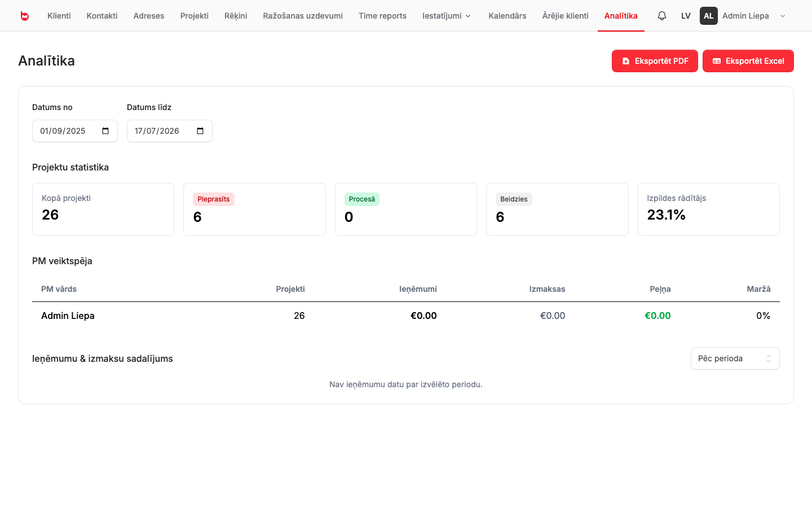This screenshot has width=812, height=508.
Task: Click the Admin Liepa user name in header
Action: (x=745, y=16)
